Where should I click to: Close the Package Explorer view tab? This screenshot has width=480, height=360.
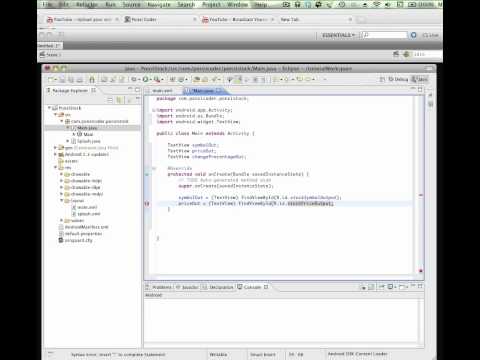click(94, 90)
